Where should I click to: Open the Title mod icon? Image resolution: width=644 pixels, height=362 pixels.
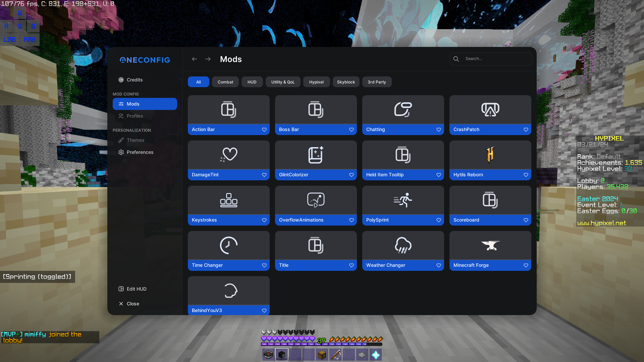316,245
